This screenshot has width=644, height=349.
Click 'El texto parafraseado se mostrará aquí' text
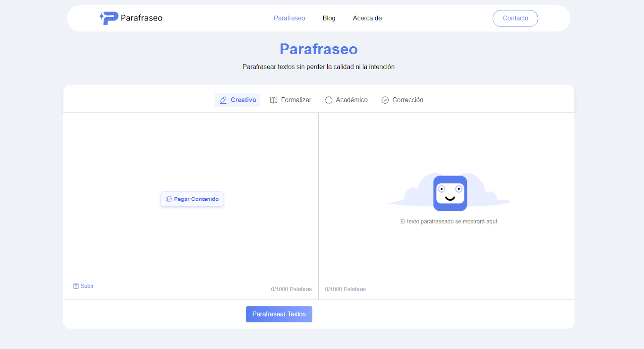coord(449,222)
